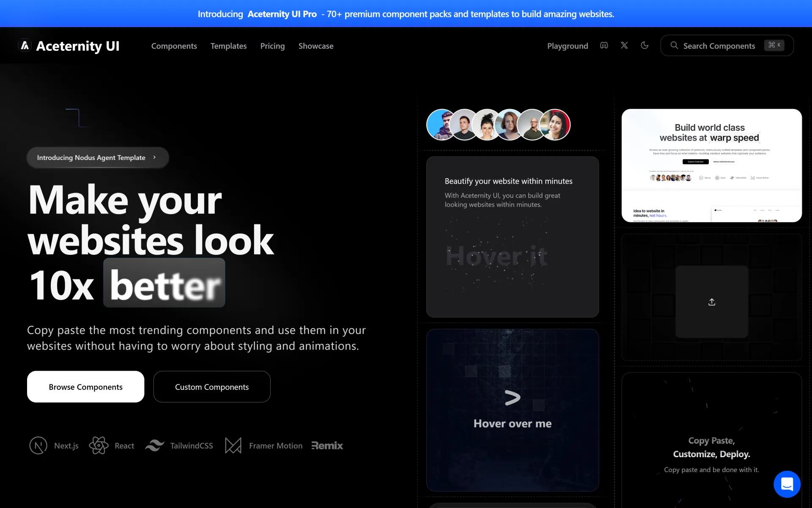812x508 pixels.
Task: Click the Custom Components button
Action: 212,387
